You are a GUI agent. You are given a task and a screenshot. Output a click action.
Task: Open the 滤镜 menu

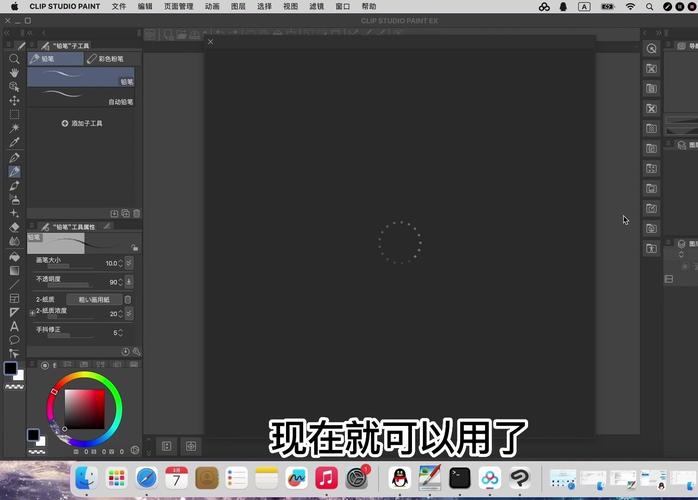pos(317,6)
